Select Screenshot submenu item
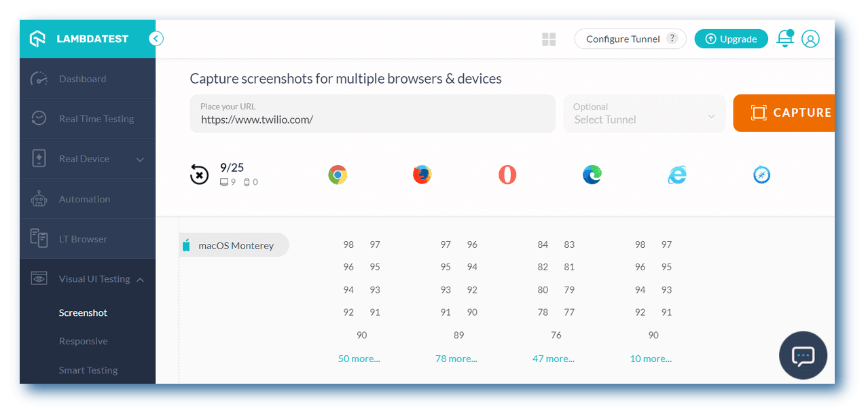Image resolution: width=868 pixels, height=417 pixels. [83, 312]
